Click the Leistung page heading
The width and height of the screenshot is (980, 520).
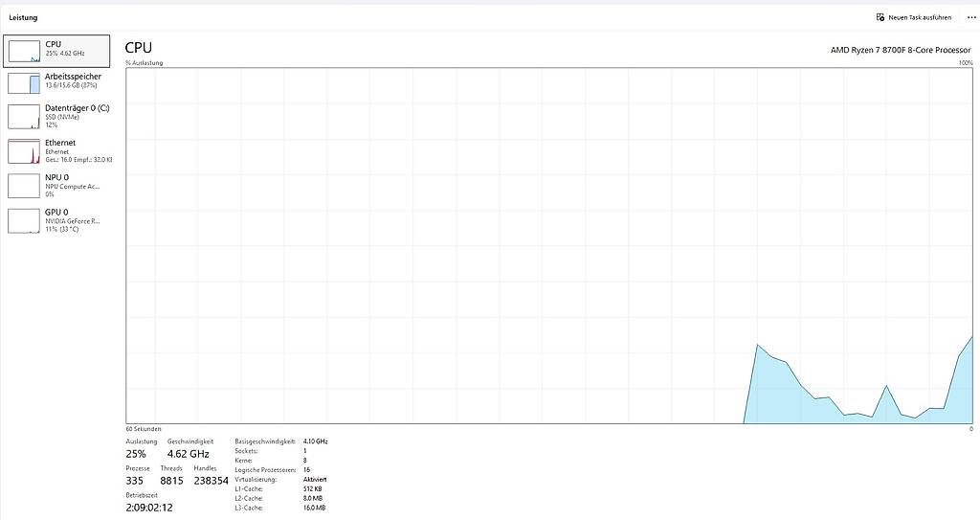(x=24, y=17)
